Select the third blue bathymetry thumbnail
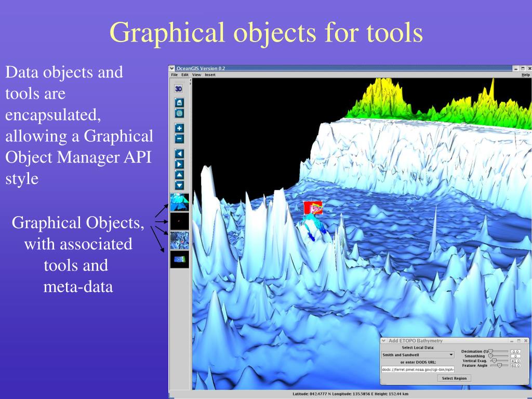Image resolution: width=532 pixels, height=399 pixels. click(x=179, y=240)
